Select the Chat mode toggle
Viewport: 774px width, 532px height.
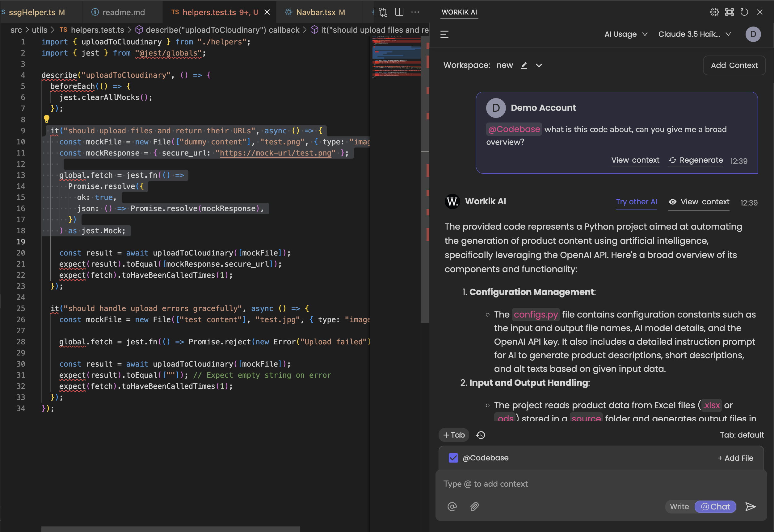coord(715,507)
